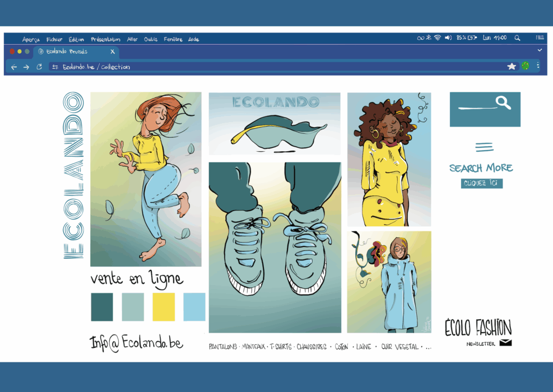Open the green profile avatar icon
Image resolution: width=553 pixels, height=392 pixels.
pos(525,66)
